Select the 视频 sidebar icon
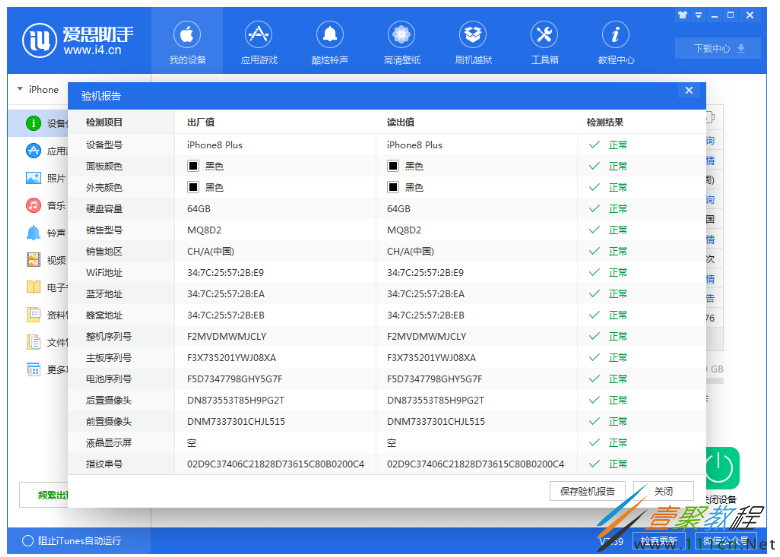This screenshot has width=780, height=557. pos(33,260)
